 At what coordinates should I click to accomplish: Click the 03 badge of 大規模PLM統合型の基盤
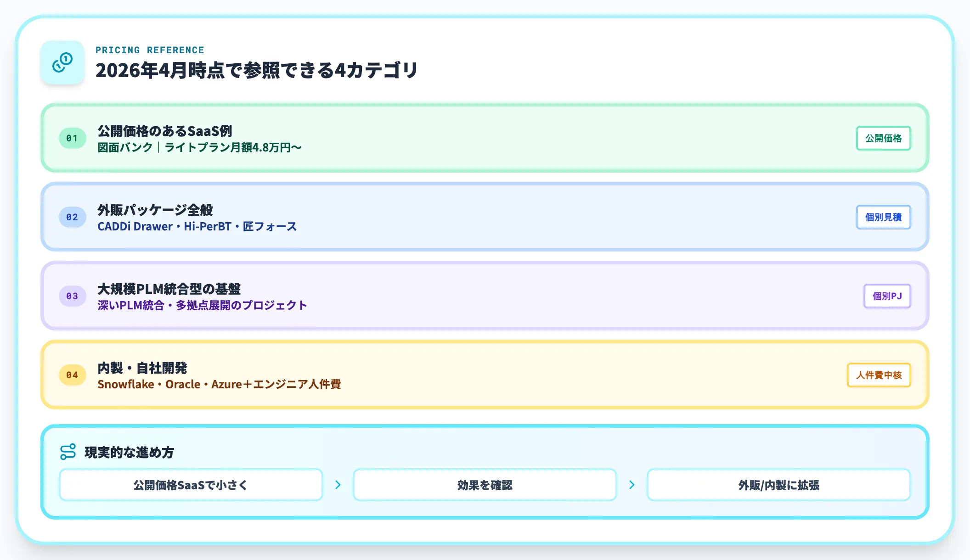pos(72,296)
